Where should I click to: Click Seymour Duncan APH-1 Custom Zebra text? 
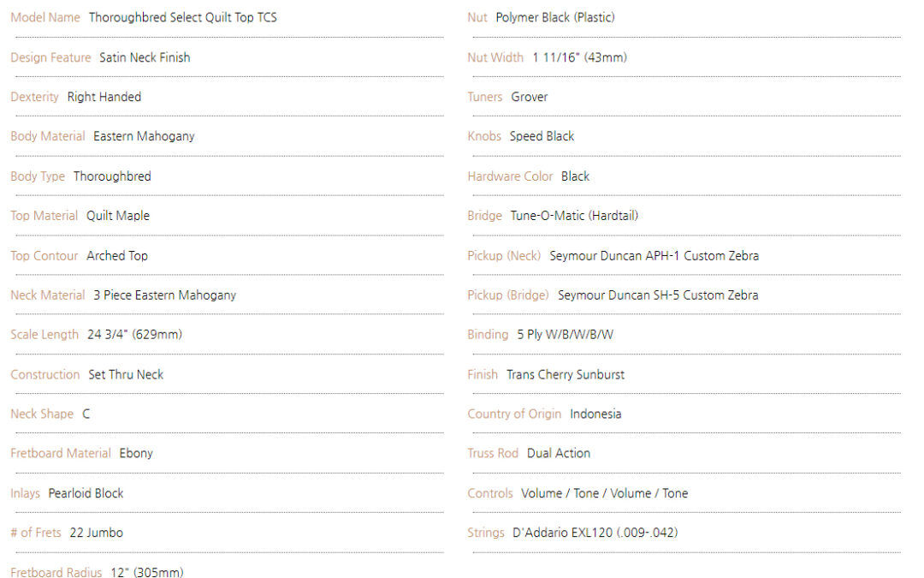click(654, 256)
